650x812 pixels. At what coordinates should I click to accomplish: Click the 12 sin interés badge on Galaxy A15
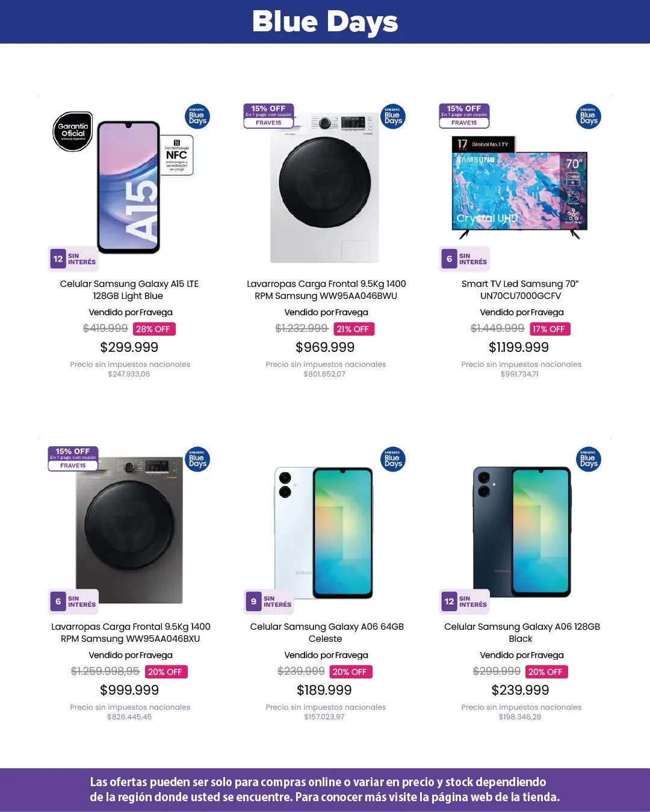(73, 259)
